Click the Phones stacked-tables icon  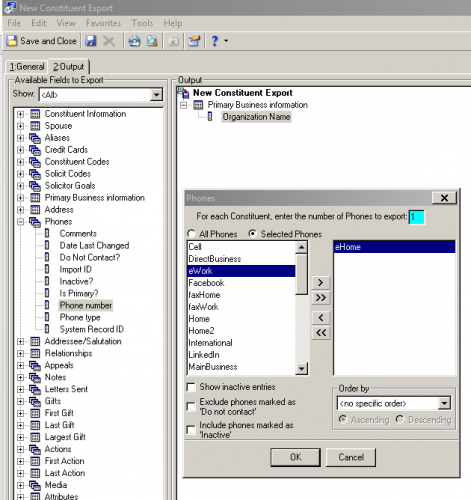pyautogui.click(x=35, y=222)
